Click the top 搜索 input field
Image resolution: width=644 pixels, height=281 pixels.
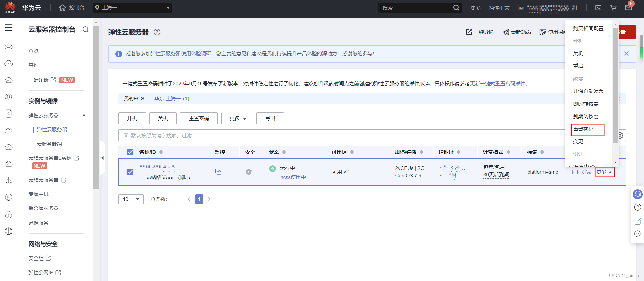(x=415, y=8)
